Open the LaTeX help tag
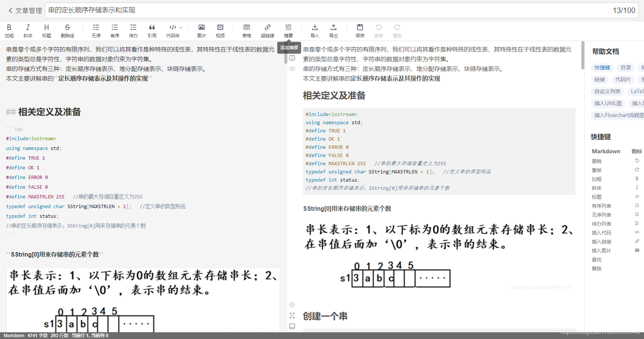 click(x=636, y=91)
